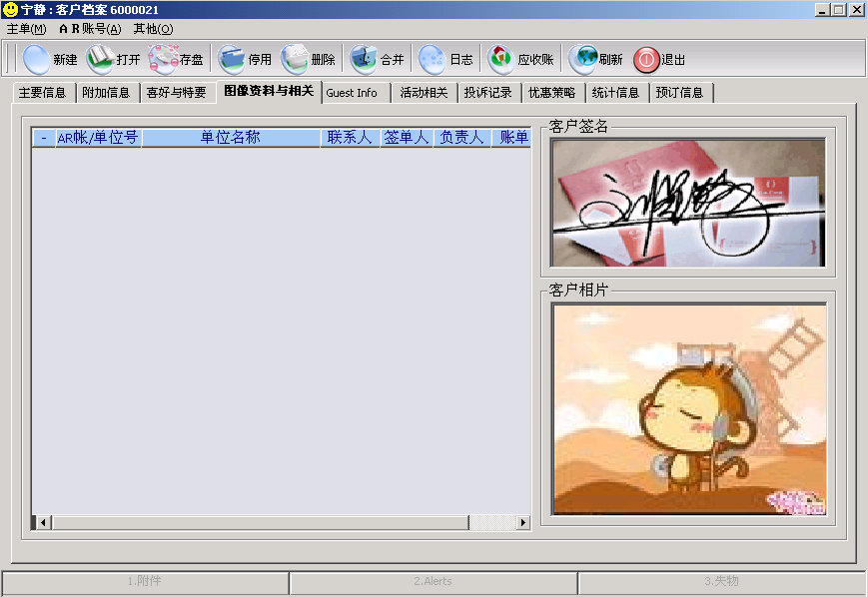The image size is (868, 597).
Task: Maximize the 客户档案 window
Action: click(839, 10)
